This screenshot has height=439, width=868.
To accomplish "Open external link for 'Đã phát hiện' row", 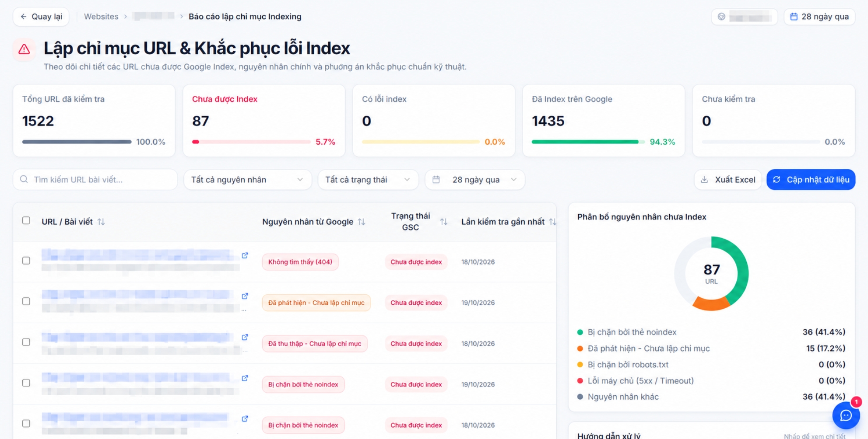I will coord(245,296).
